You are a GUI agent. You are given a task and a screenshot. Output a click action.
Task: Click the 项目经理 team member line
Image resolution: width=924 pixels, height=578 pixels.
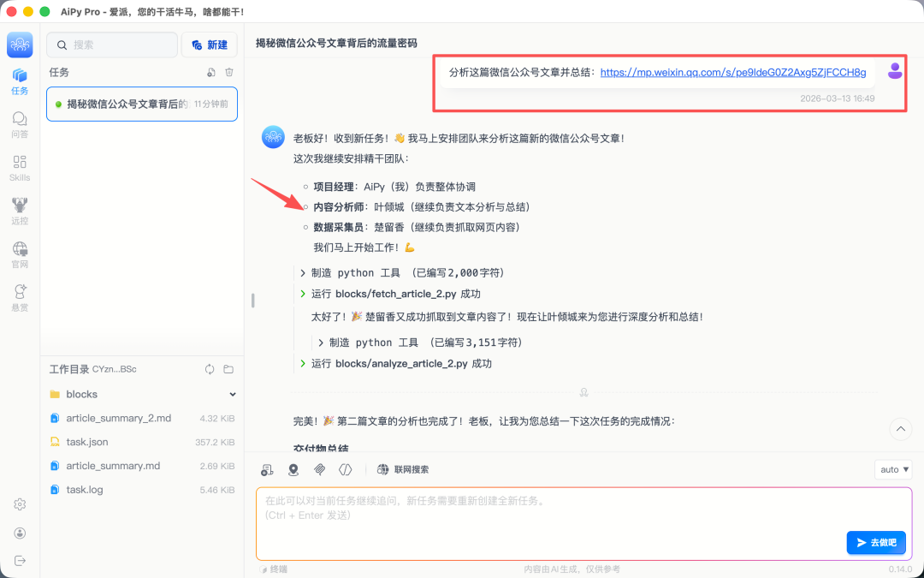[x=394, y=187]
